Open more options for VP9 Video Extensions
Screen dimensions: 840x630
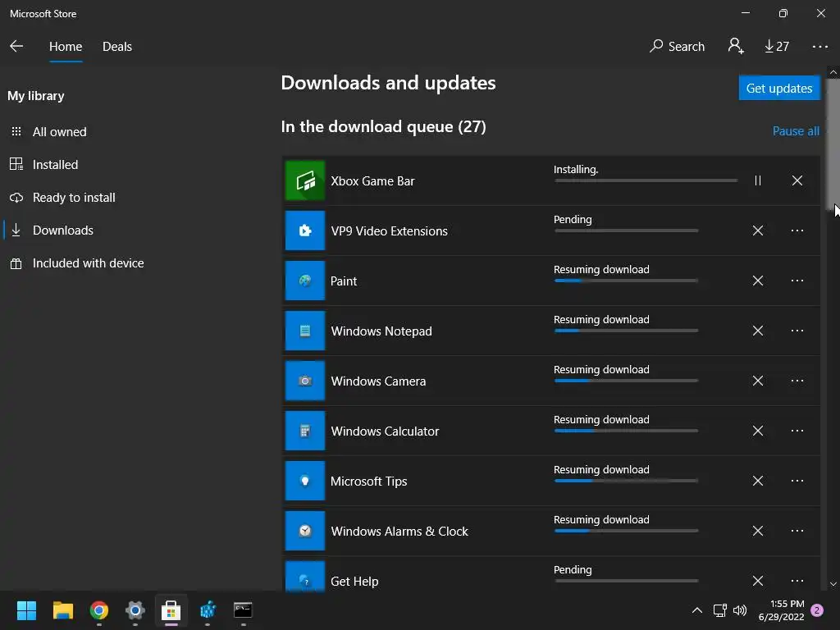[797, 231]
